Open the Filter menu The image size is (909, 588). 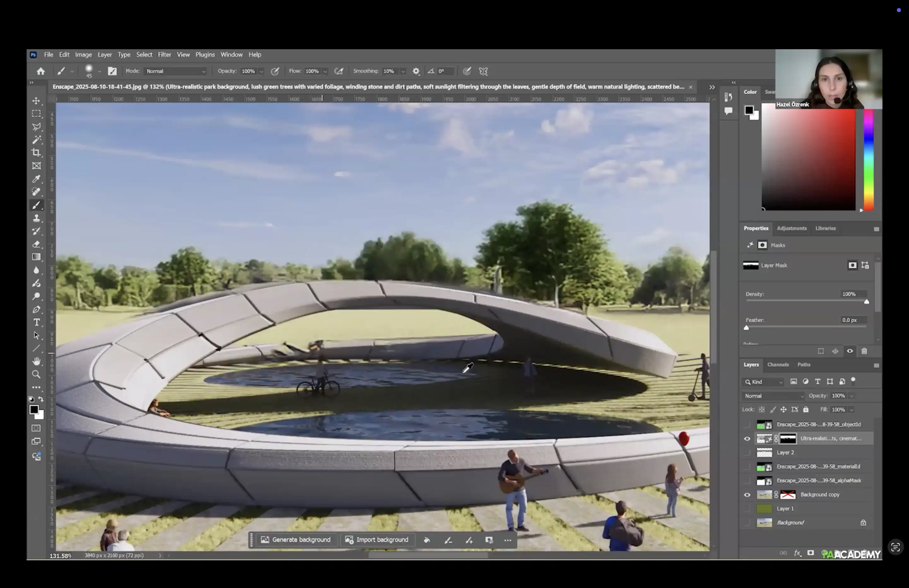click(x=165, y=55)
